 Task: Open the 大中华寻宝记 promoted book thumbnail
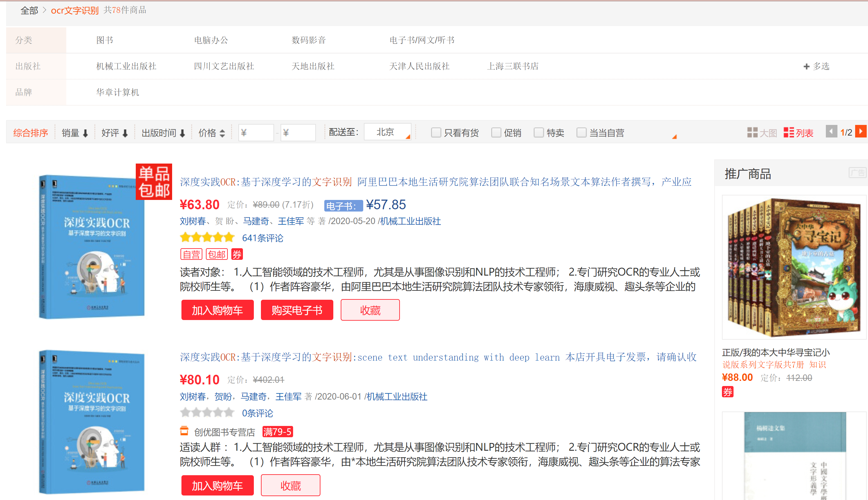tap(794, 267)
